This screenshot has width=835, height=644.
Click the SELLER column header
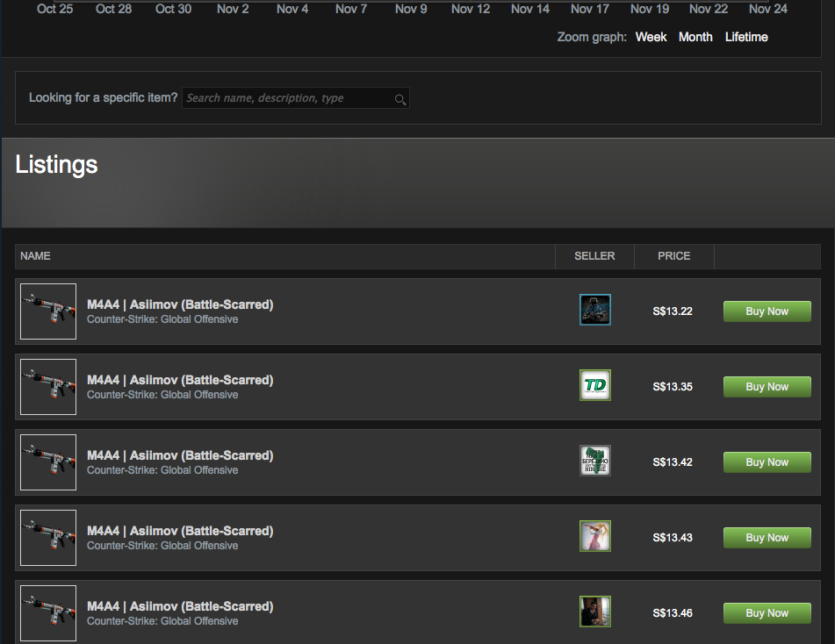594,256
